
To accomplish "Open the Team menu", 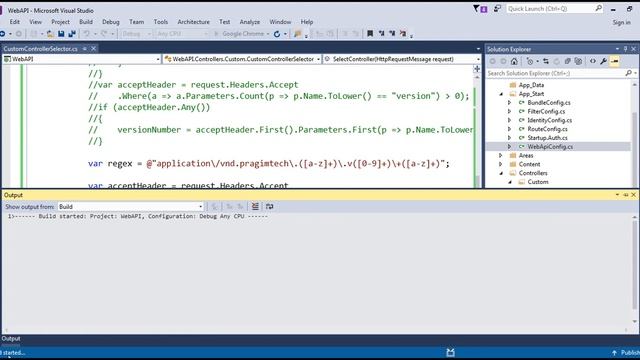I will (136, 22).
